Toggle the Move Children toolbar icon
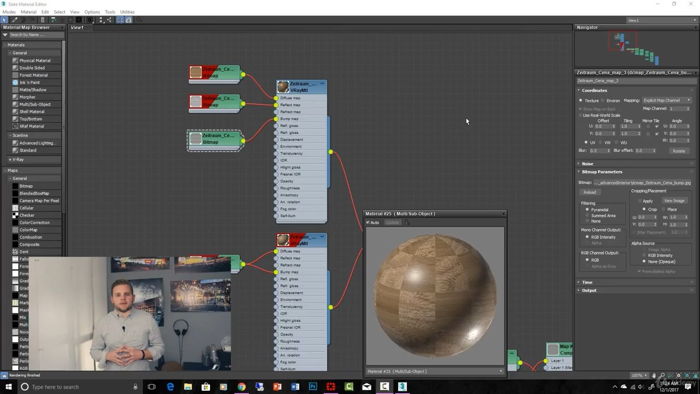The height and width of the screenshot is (394, 700). coord(53,20)
